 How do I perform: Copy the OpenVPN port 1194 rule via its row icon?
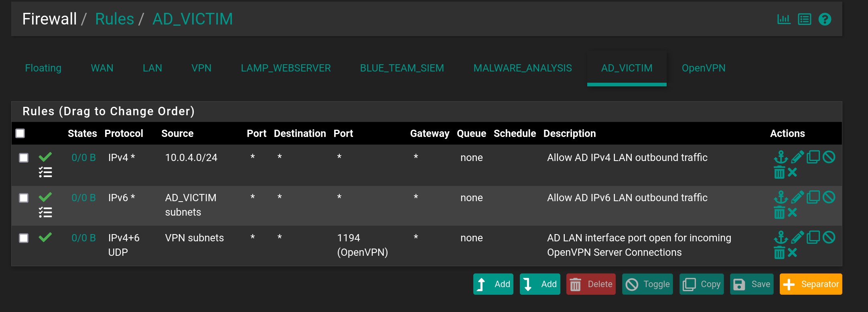(x=813, y=237)
